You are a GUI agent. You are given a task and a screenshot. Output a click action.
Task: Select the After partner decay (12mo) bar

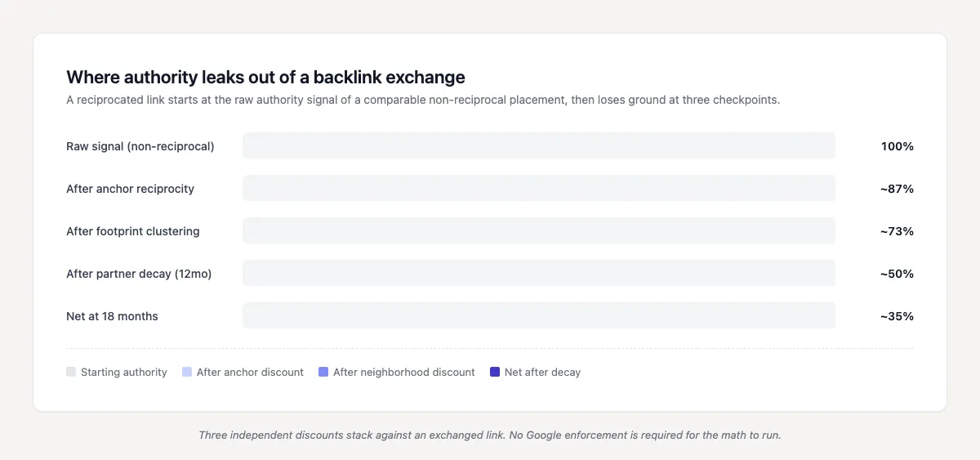[539, 273]
